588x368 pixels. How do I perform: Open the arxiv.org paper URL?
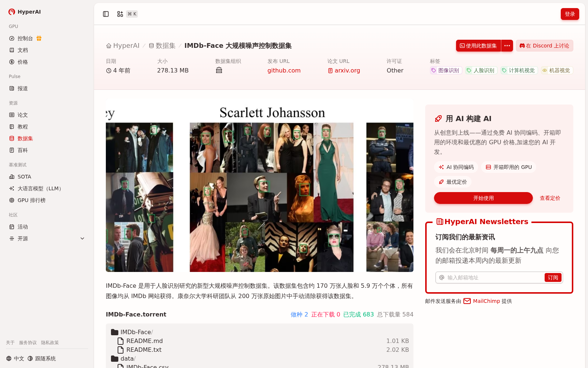344,70
